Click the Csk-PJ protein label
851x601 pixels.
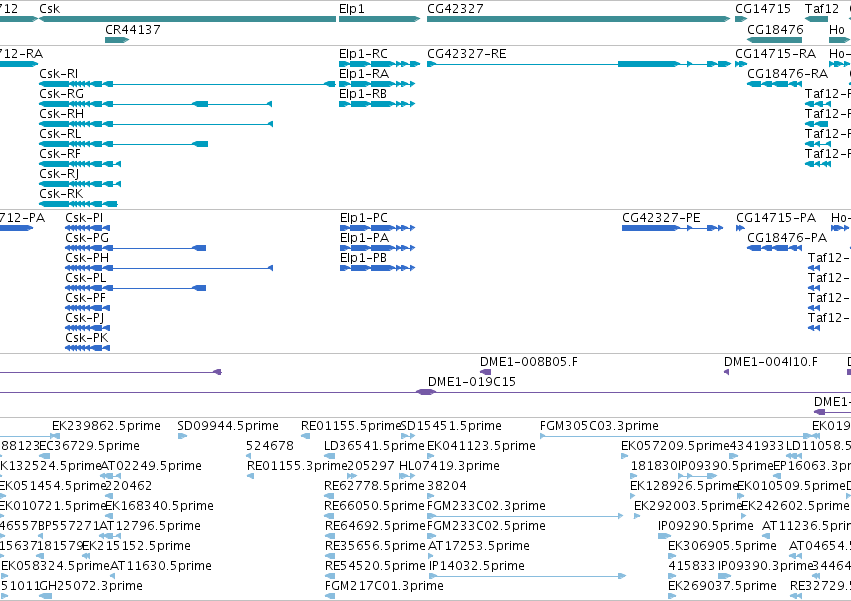[85, 318]
